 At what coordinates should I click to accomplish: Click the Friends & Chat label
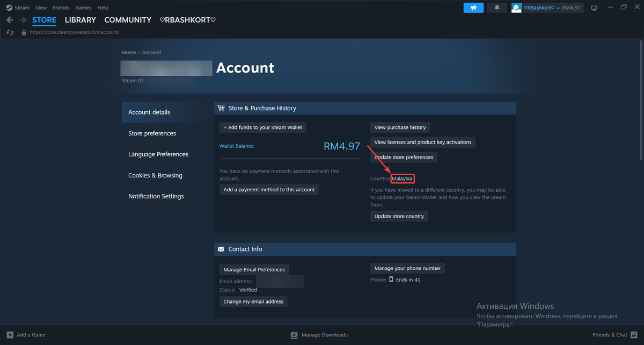click(610, 335)
